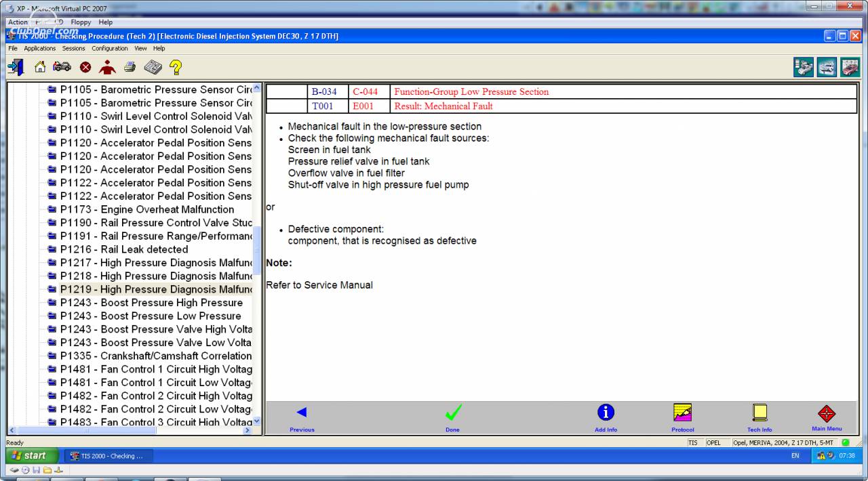Click the tree scrollbar up arrow

[x=256, y=89]
